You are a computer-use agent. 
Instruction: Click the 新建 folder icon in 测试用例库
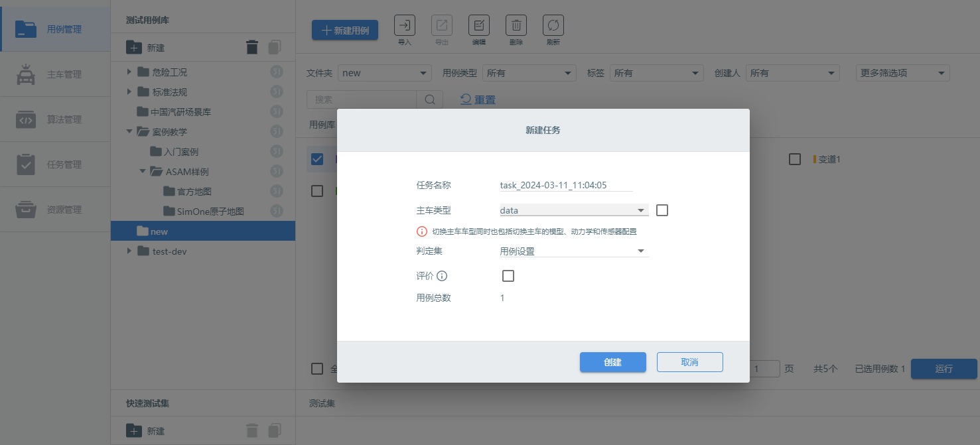[134, 48]
